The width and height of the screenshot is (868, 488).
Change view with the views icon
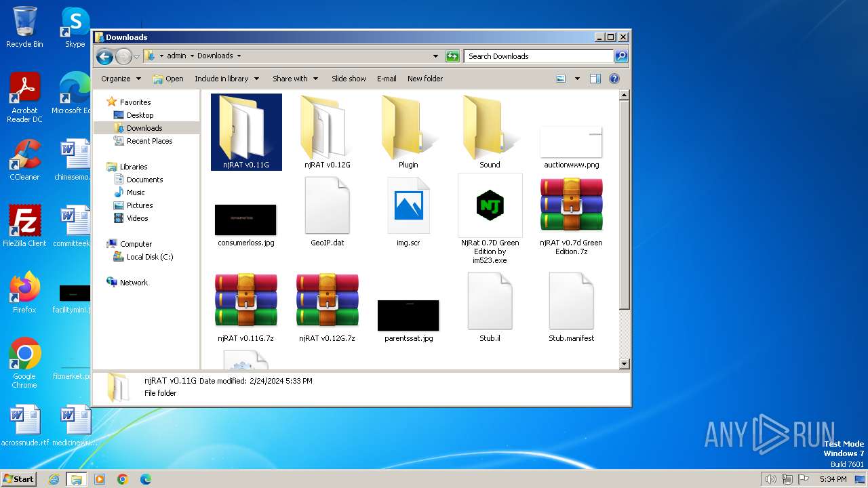tap(561, 79)
